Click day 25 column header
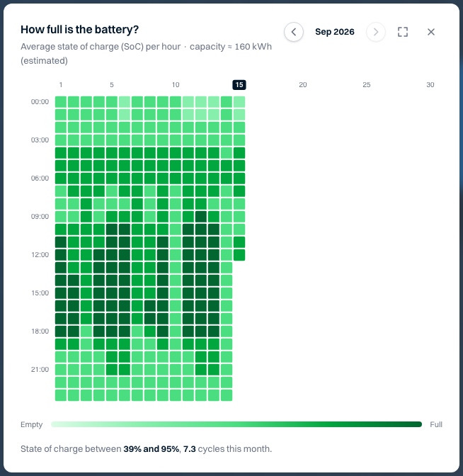The height and width of the screenshot is (476, 463). [367, 85]
